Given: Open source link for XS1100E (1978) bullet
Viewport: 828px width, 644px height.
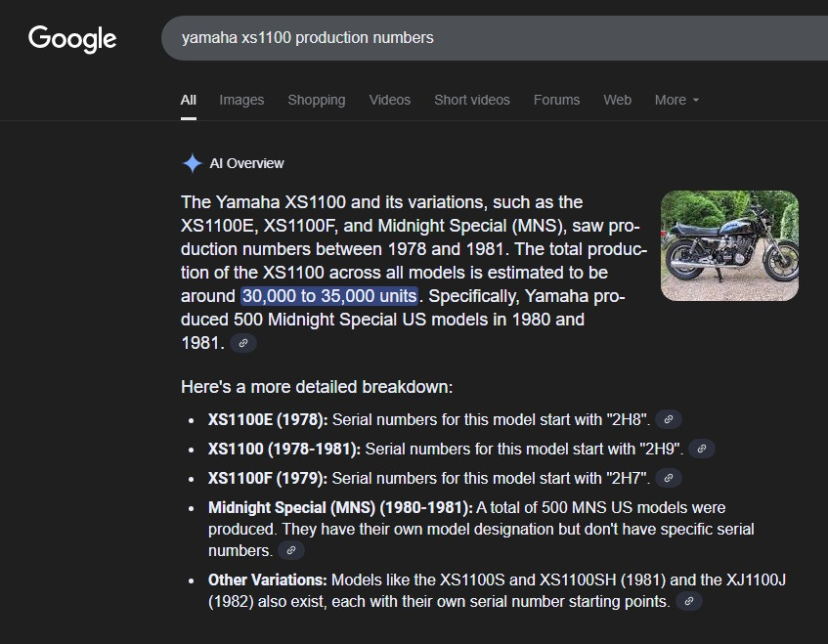Looking at the screenshot, I should point(668,419).
